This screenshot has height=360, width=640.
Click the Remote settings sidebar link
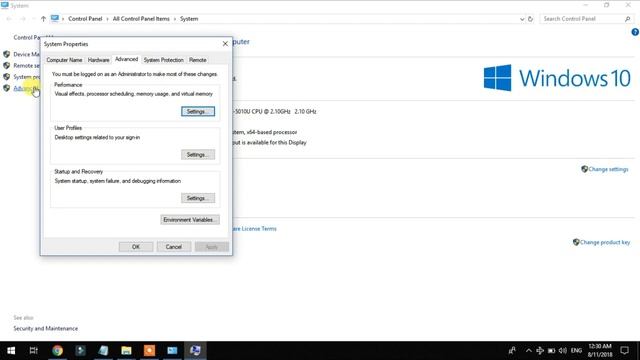coord(26,66)
